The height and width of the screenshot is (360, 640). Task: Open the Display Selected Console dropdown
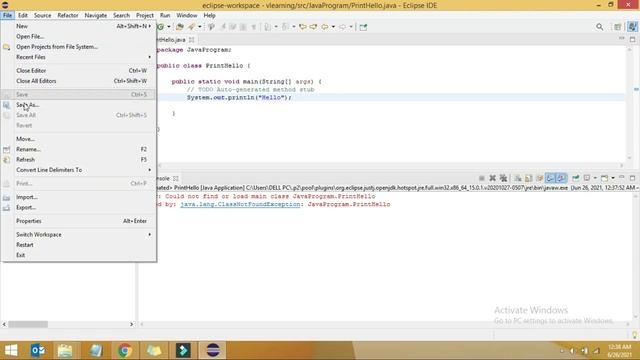[595, 178]
